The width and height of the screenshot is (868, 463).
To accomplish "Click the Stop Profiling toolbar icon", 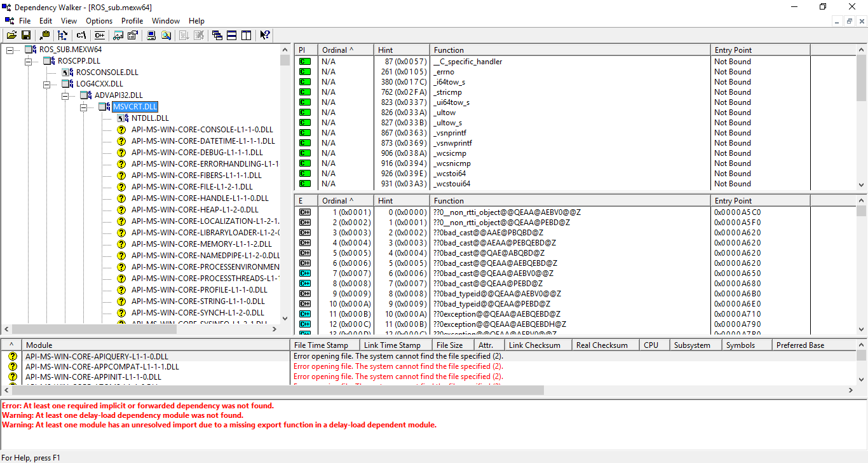I will click(x=199, y=35).
